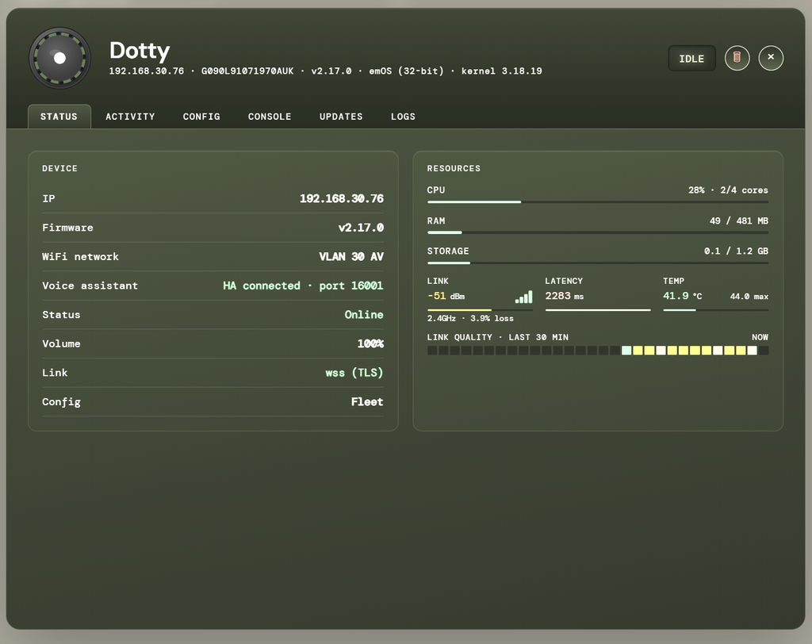812x644 pixels.
Task: Click the 28% · 2/4 cores reading
Action: [728, 190]
